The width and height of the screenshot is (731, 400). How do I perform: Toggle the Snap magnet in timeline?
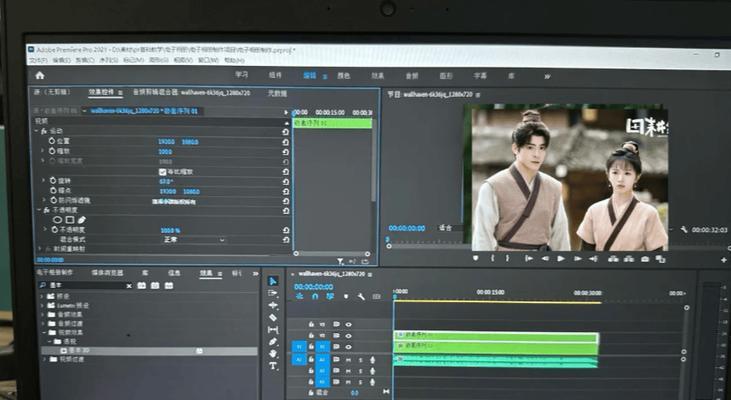tap(315, 297)
